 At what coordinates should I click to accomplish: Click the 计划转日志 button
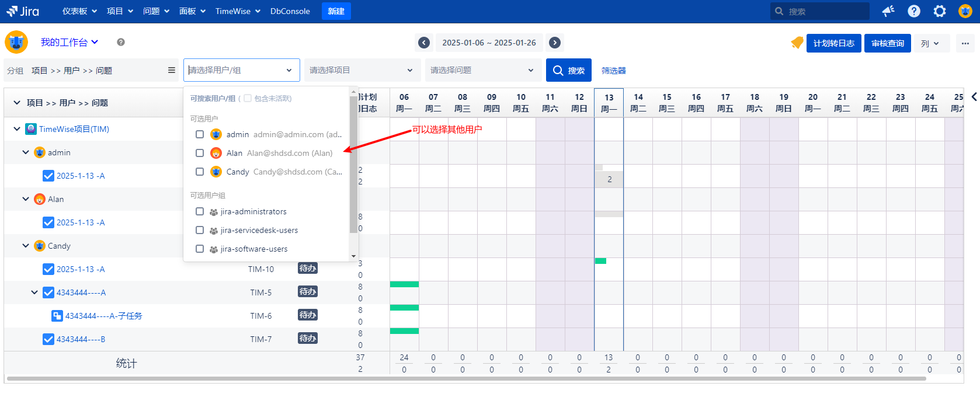point(833,43)
